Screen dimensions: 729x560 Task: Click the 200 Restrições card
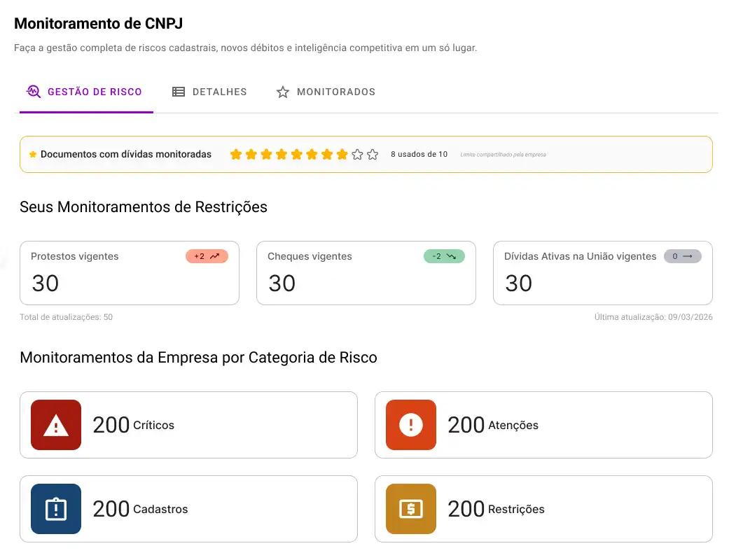[543, 509]
